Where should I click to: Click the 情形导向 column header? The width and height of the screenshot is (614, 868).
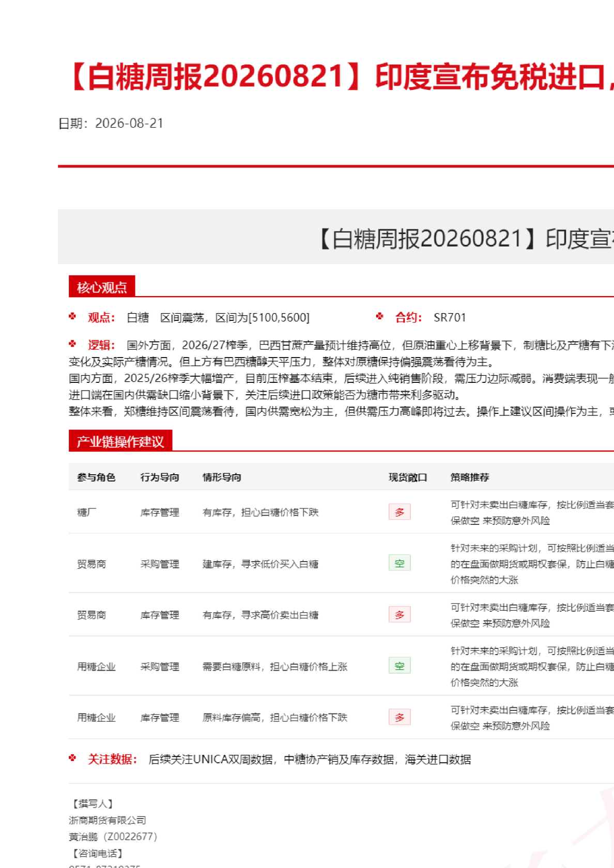(222, 477)
